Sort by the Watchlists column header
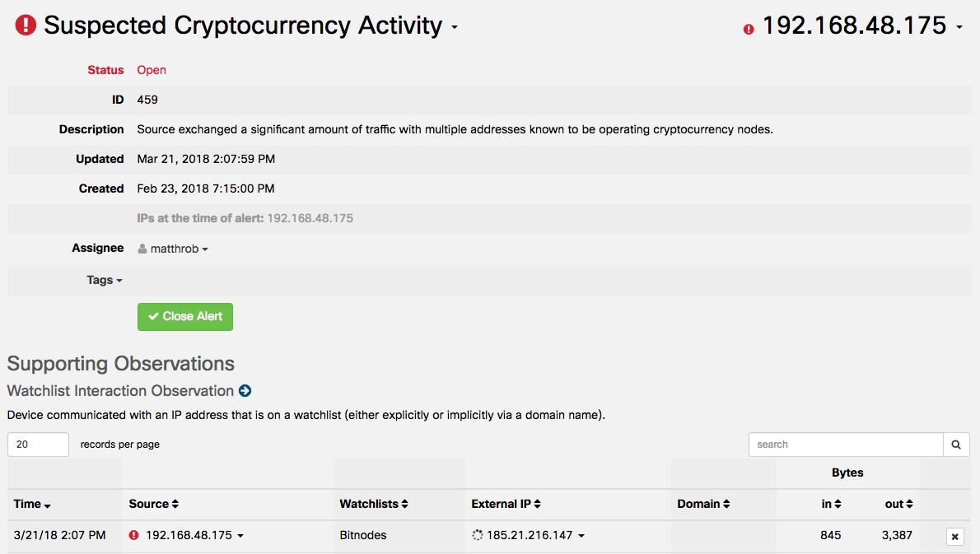Screen dimensions: 980x554 (x=374, y=504)
